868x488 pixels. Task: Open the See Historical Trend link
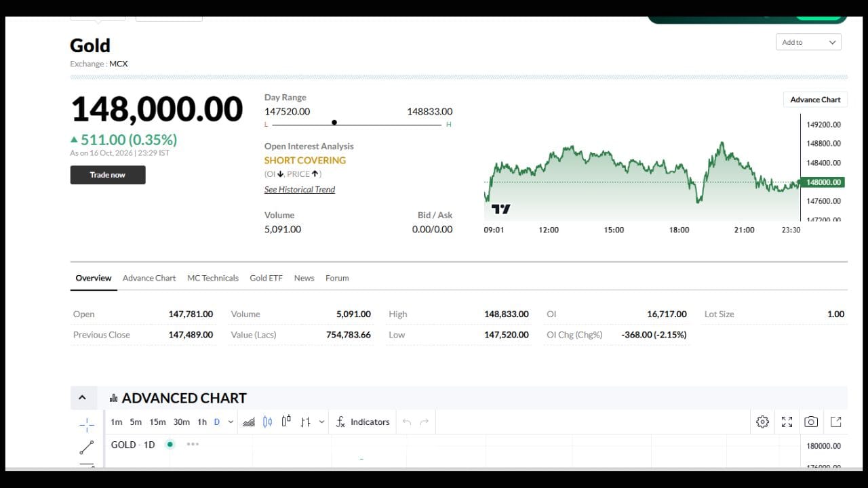coord(300,190)
